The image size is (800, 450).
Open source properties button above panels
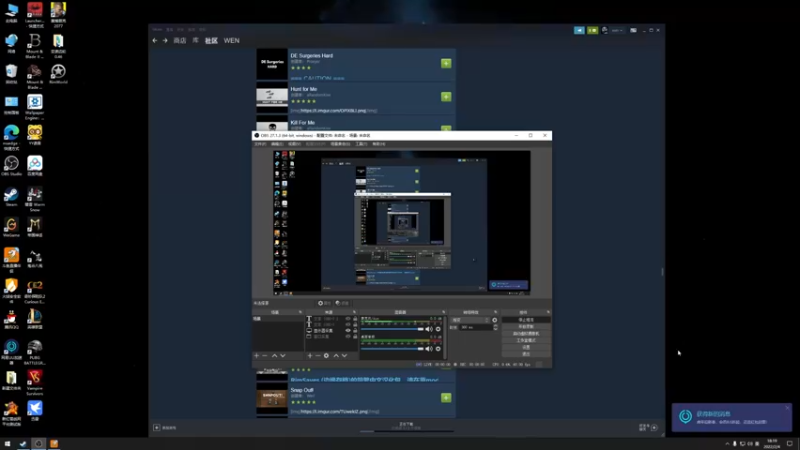click(324, 303)
